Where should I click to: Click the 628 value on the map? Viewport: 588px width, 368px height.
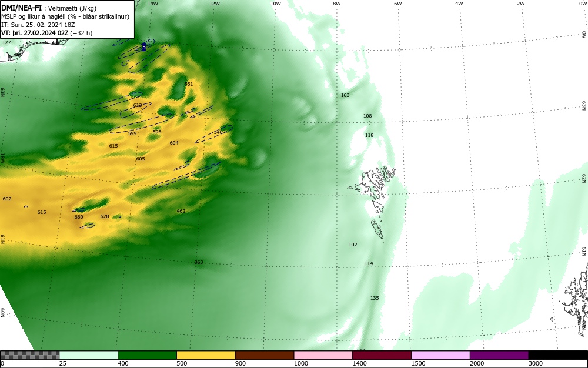[x=105, y=216]
